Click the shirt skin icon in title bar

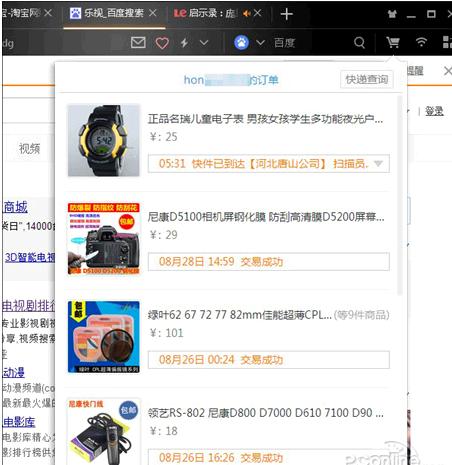[x=392, y=14]
